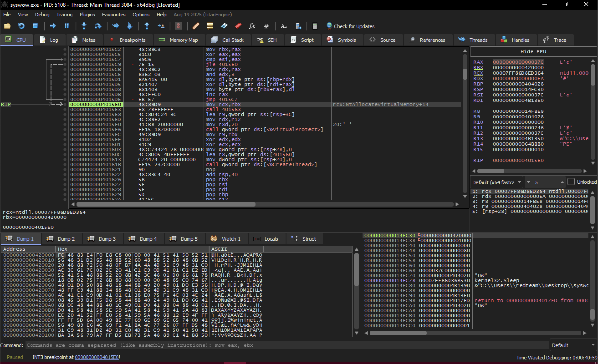
Task: Decrease the argument count spinner
Action: click(528, 182)
